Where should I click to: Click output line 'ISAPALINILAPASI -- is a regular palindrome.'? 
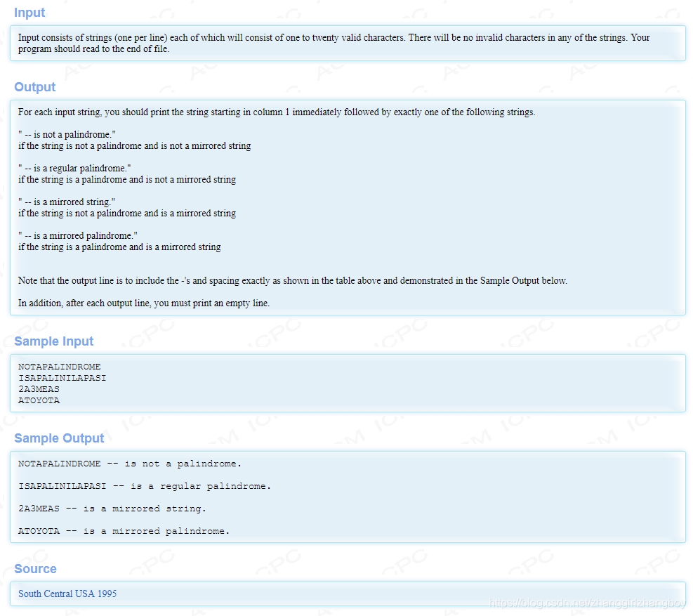145,486
